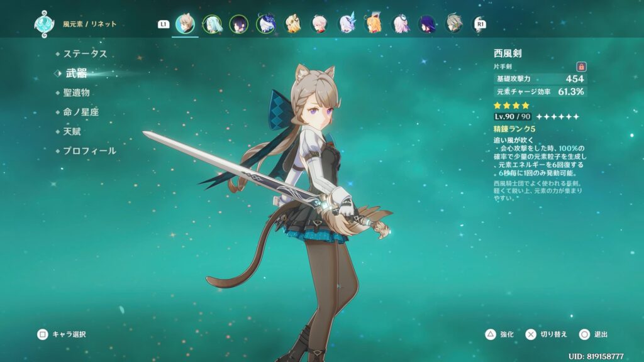Click the square button icon for キャラ選択

[42, 334]
